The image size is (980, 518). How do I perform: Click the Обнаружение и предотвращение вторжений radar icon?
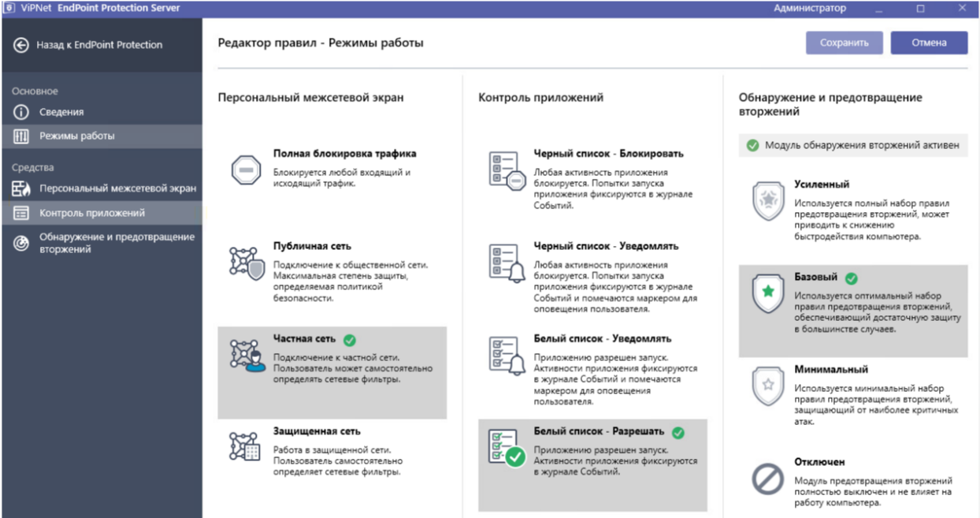21,243
